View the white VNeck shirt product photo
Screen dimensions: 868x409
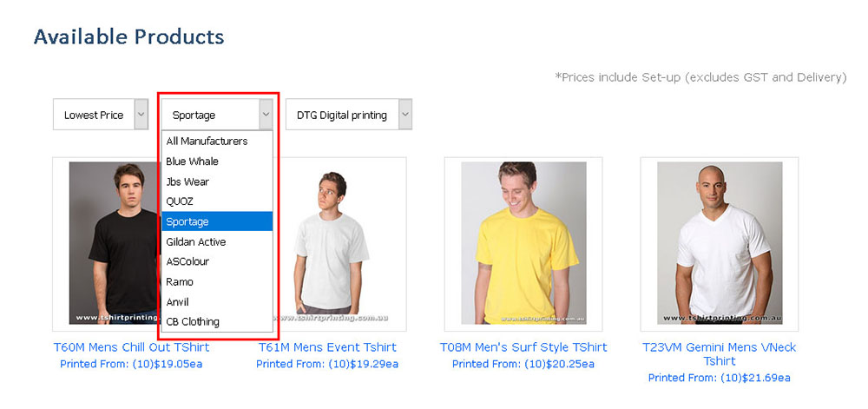[x=720, y=243]
